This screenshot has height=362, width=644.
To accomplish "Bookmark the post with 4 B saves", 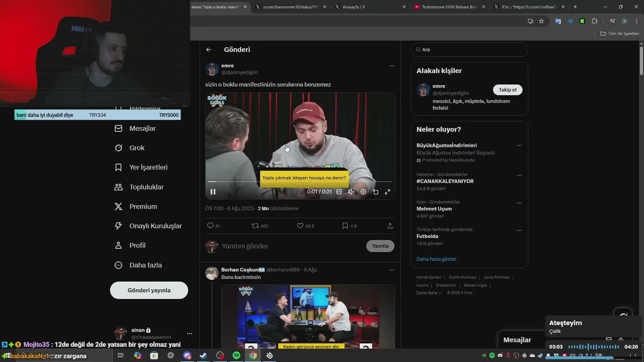I will tap(349, 226).
